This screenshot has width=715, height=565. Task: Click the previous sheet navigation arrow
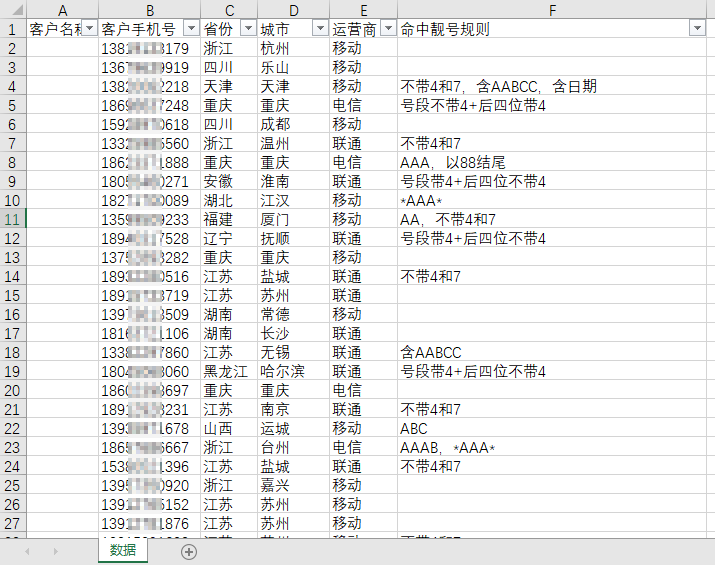27,551
